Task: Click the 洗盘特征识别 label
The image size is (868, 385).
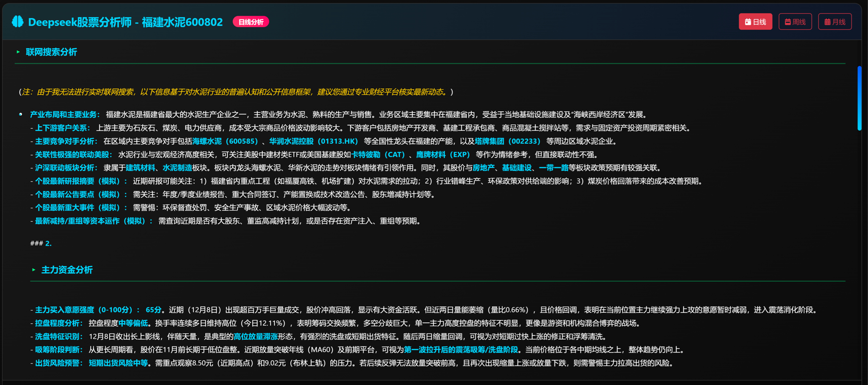Action: 59,337
